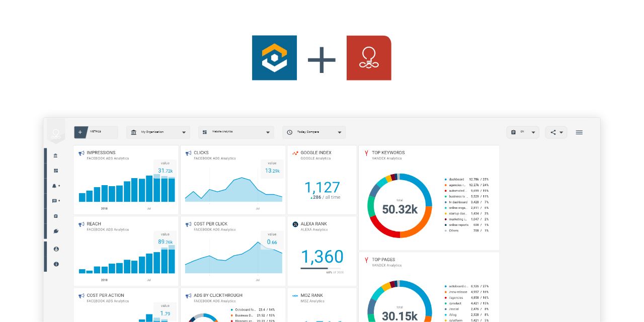Viewport: 644px width, 322px height.
Task: Click the Alexa Rank logo icon
Action: click(x=295, y=224)
